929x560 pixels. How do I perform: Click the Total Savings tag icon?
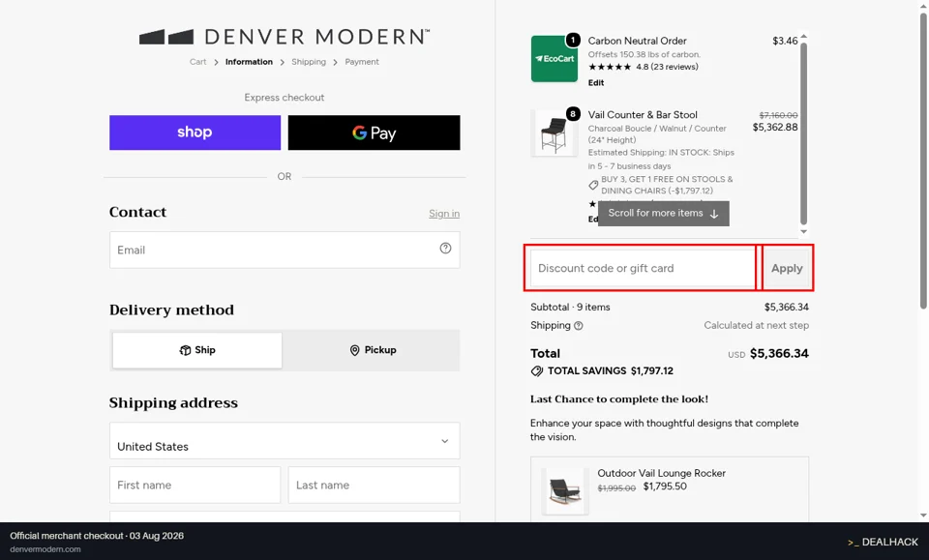[x=537, y=371]
